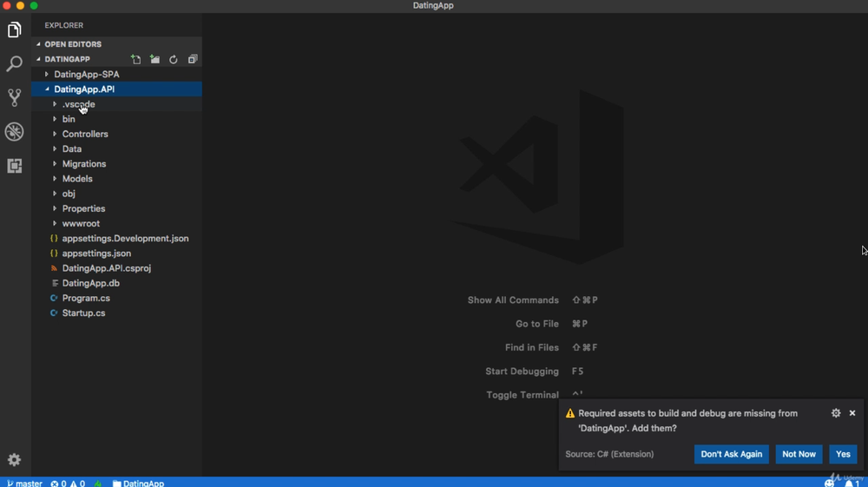Dismiss the missing assets notification
Screen dimensions: 868x487
pos(852,413)
